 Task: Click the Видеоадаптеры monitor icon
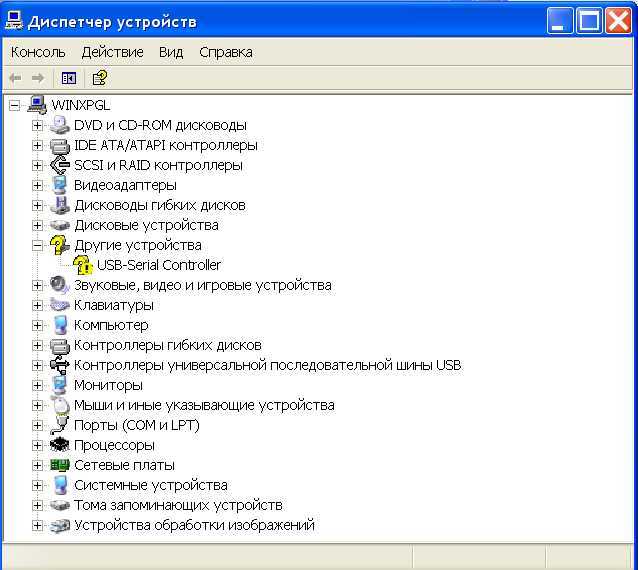click(60, 185)
